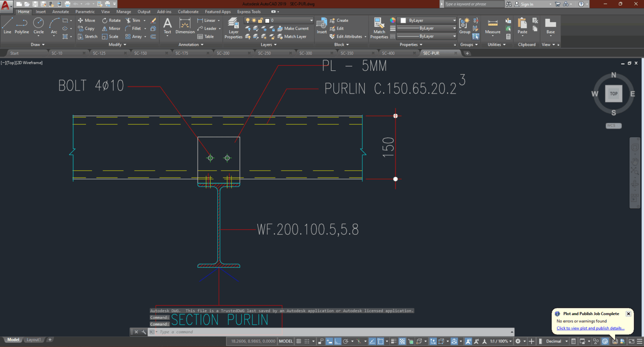Click the Match Properties icon
Screen dimensions: 644x347
point(379,27)
